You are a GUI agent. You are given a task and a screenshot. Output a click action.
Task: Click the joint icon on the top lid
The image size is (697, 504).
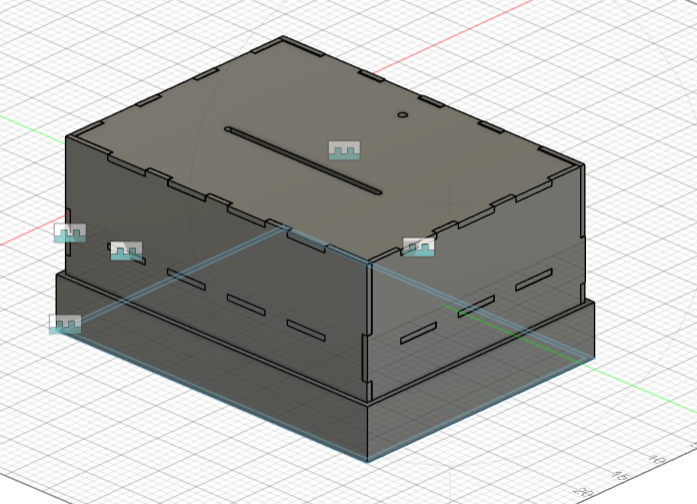(x=344, y=151)
